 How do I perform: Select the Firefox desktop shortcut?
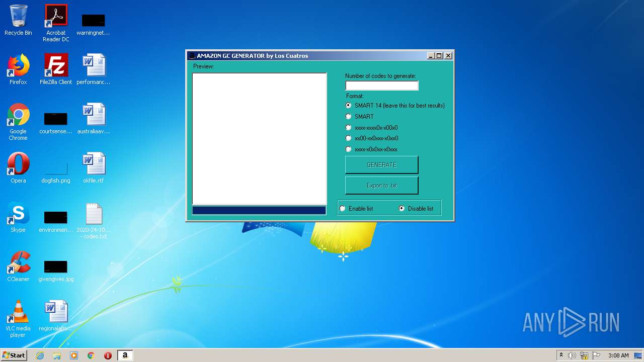tap(18, 70)
